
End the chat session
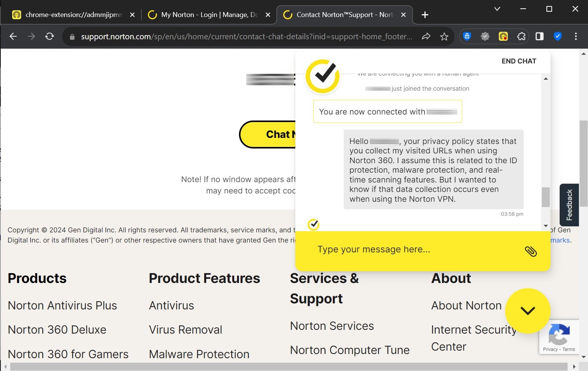pyautogui.click(x=519, y=61)
